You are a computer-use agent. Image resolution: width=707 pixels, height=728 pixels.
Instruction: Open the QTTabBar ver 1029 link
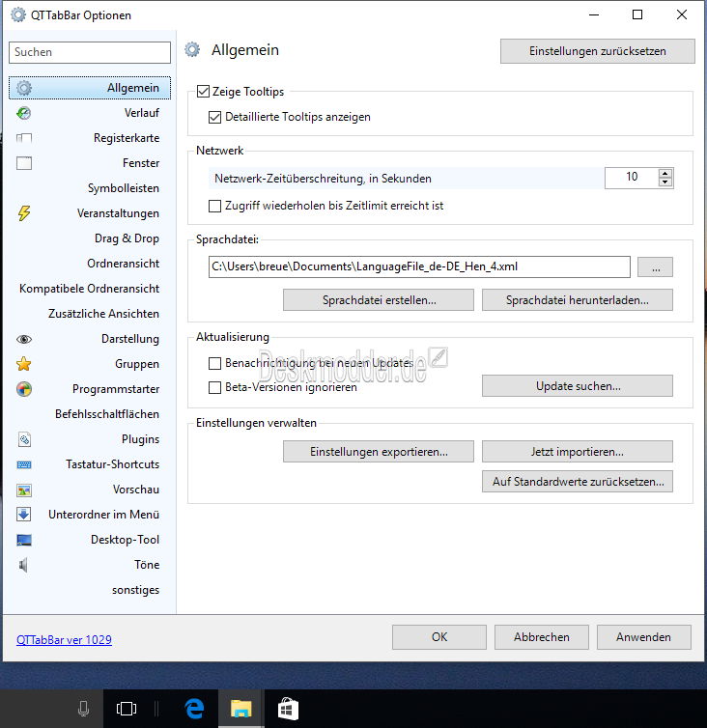64,639
